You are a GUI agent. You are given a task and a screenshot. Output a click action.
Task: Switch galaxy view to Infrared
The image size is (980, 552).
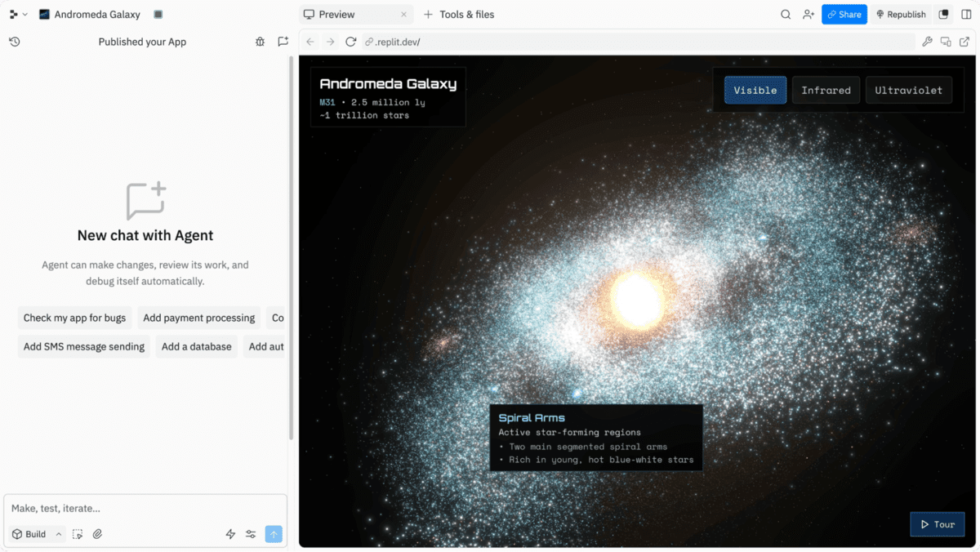pyautogui.click(x=826, y=90)
